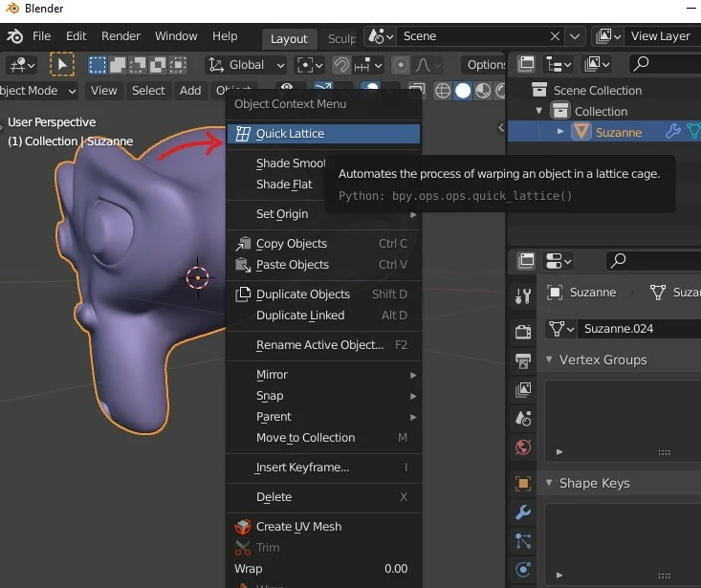Click the Options button in viewport header
This screenshot has width=701, height=588.
pos(485,65)
